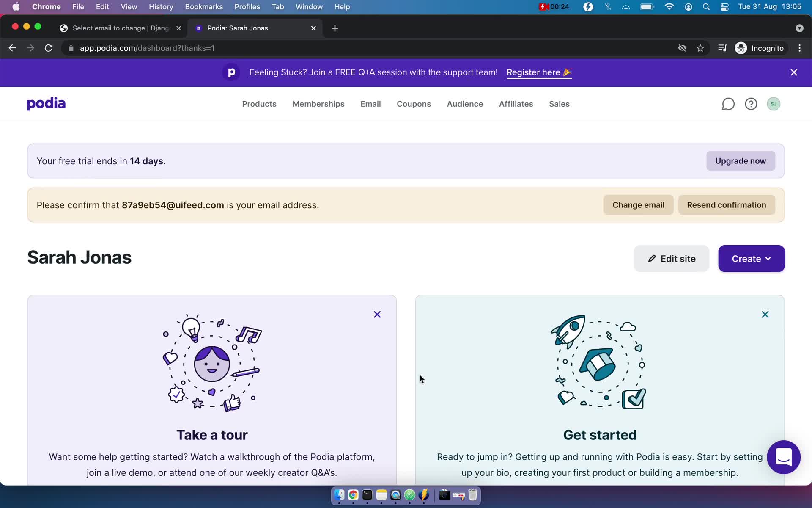Open Spotlight search in menu bar
This screenshot has height=508, width=812.
click(x=706, y=7)
